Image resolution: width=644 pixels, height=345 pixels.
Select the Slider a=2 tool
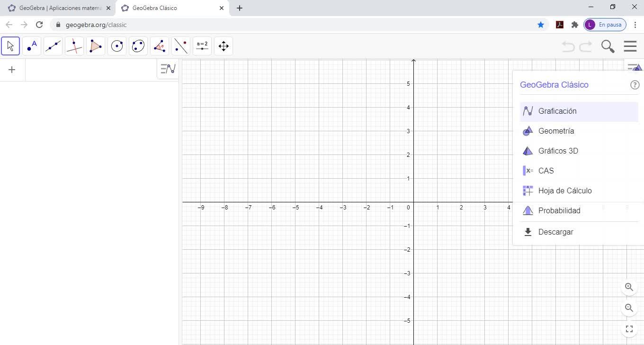point(202,46)
